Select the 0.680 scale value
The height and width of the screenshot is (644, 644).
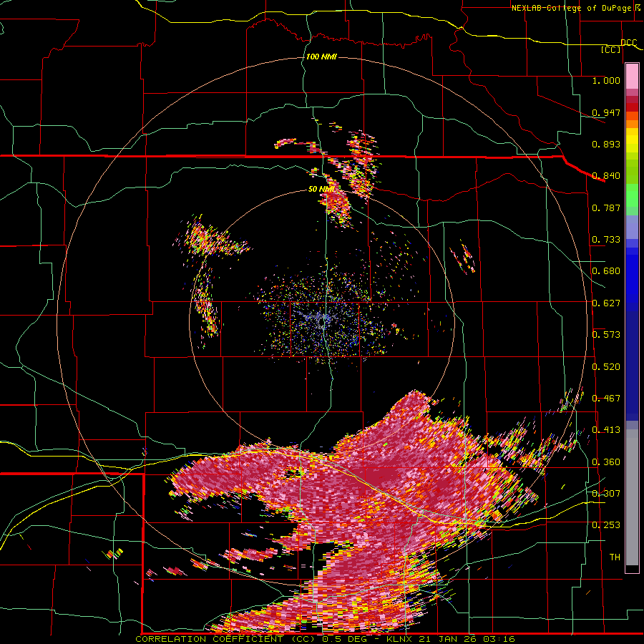coord(606,271)
